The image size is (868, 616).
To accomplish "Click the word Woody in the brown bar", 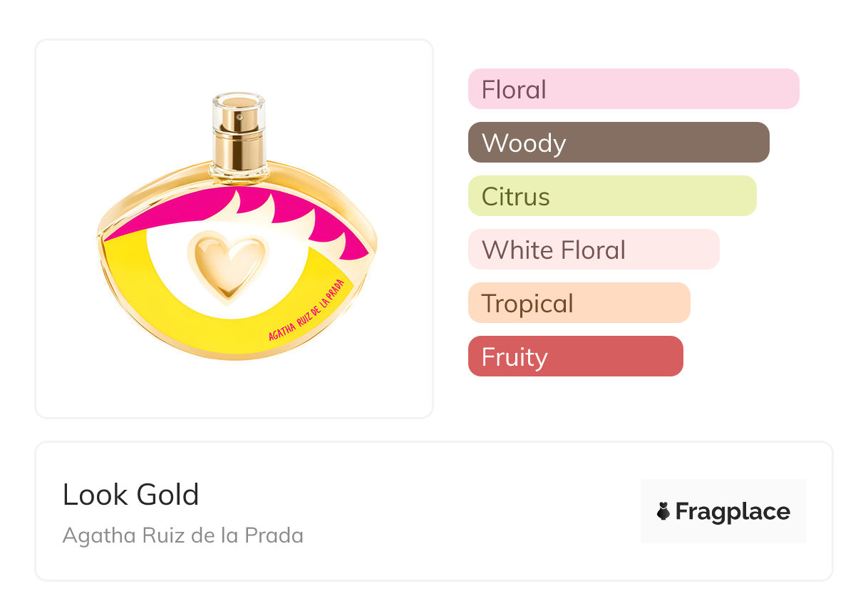I will coord(524,143).
